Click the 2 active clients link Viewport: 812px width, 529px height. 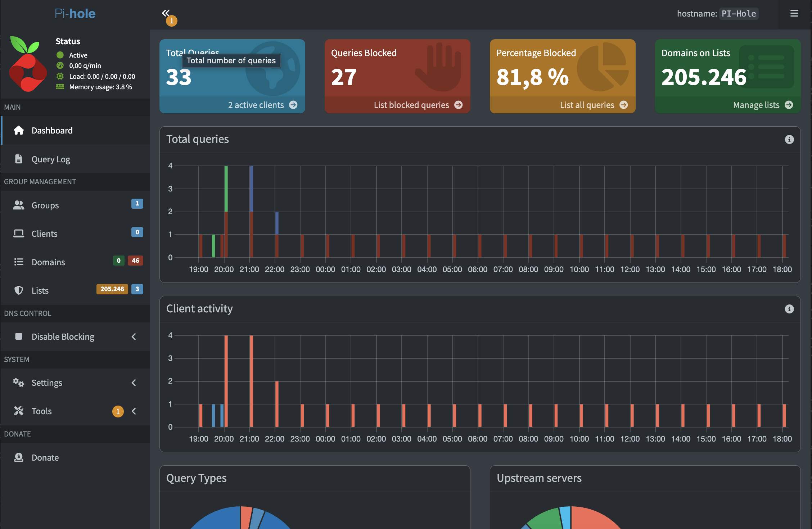click(x=256, y=105)
